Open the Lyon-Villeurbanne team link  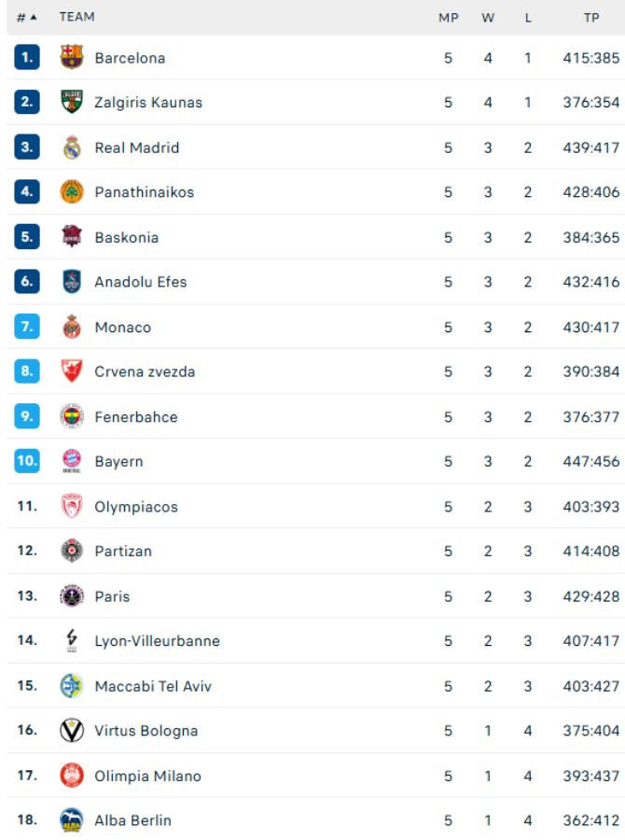pos(157,641)
